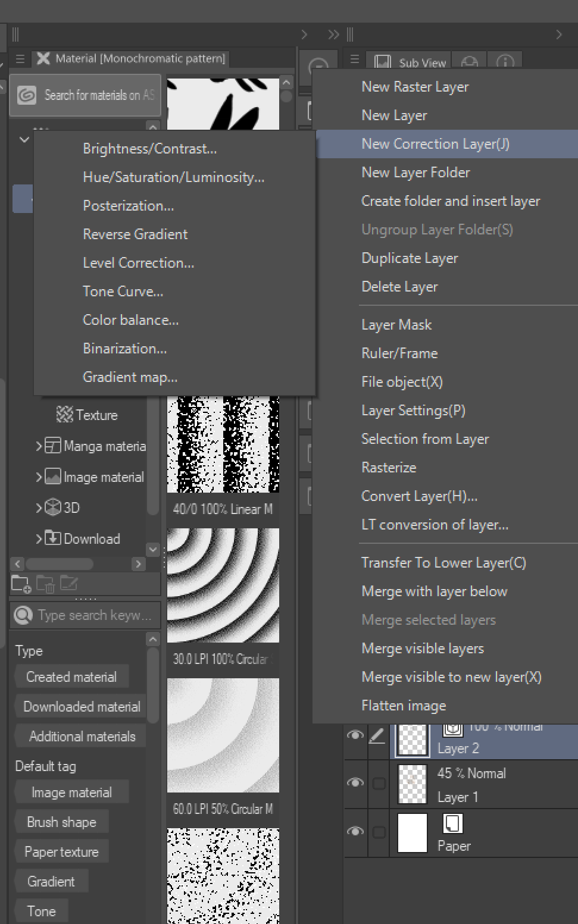
Task: Click the create new material folder icon
Action: (20, 584)
